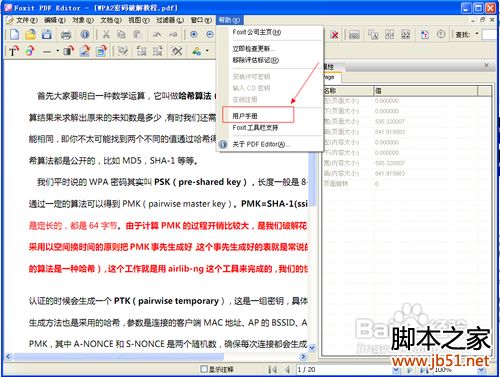500x377 pixels.
Task: Open the 查找 search options dropdown
Action: [x=477, y=34]
